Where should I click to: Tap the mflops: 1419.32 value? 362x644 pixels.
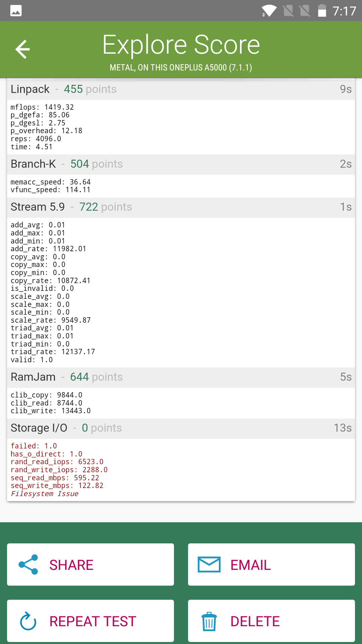(42, 107)
